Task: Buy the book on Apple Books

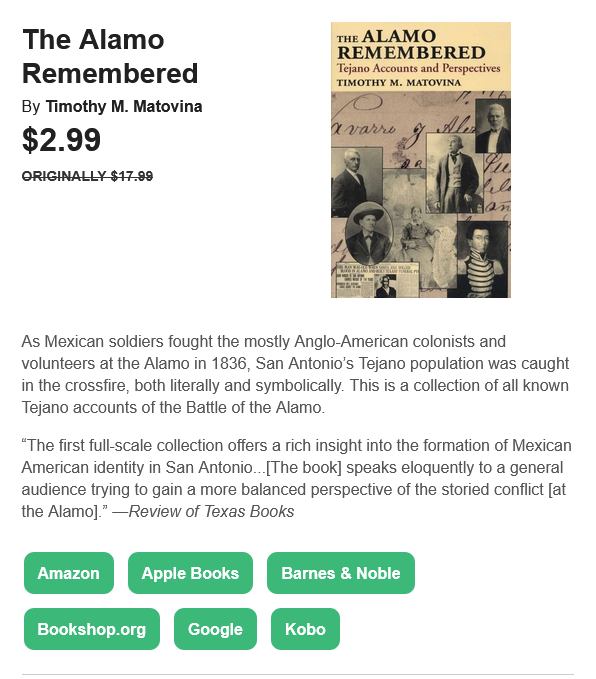Action: pos(190,573)
